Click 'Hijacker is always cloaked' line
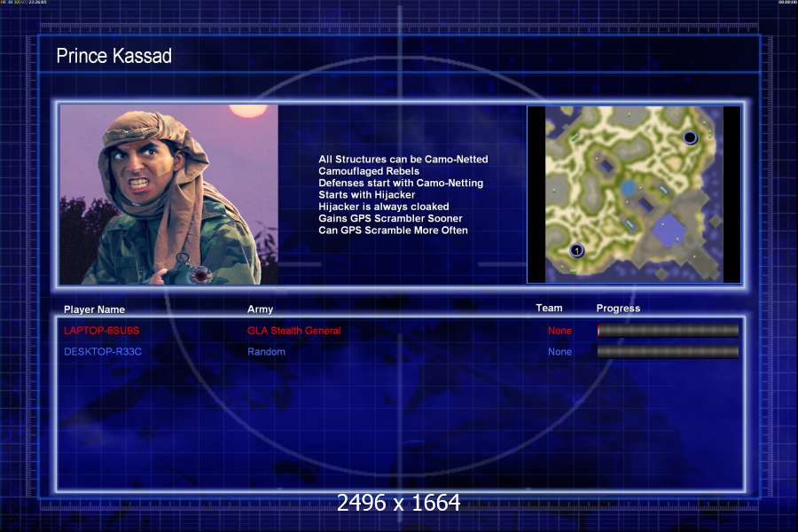Image resolution: width=798 pixels, height=532 pixels. tap(383, 207)
